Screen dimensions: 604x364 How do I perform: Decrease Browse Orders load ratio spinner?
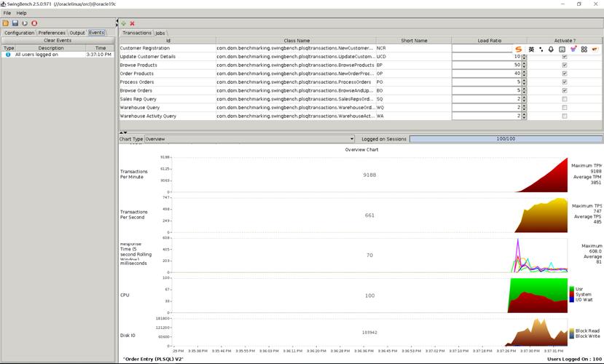(x=524, y=92)
